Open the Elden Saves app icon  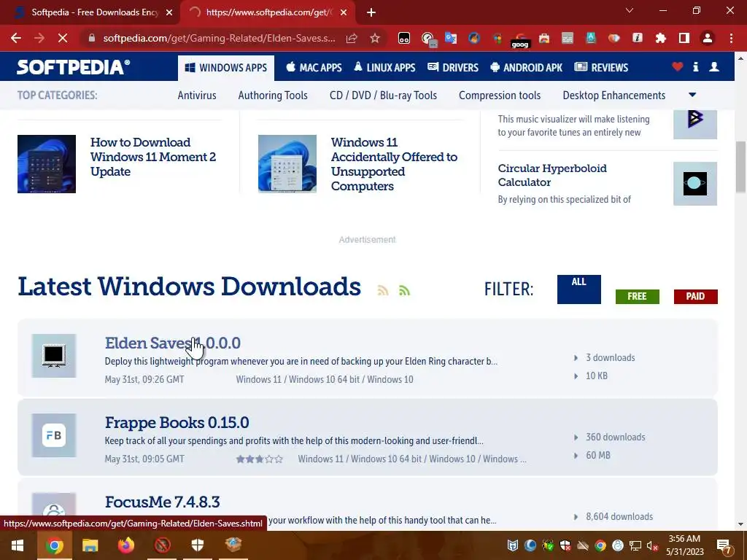click(54, 356)
